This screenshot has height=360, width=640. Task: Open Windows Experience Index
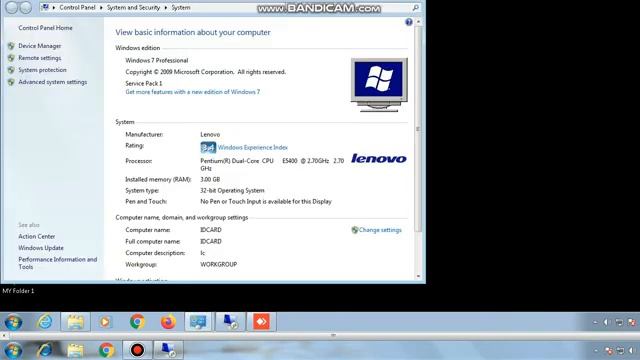253,147
